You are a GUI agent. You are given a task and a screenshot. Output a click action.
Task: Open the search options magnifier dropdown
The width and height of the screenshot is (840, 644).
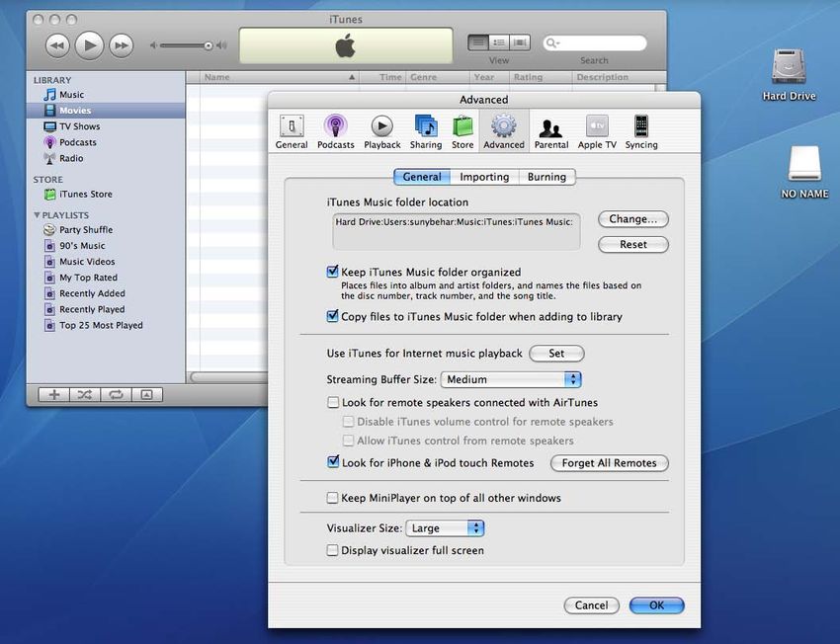[551, 43]
